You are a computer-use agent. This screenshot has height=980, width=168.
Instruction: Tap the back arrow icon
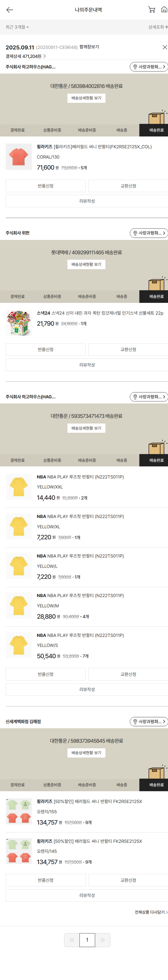click(x=10, y=10)
